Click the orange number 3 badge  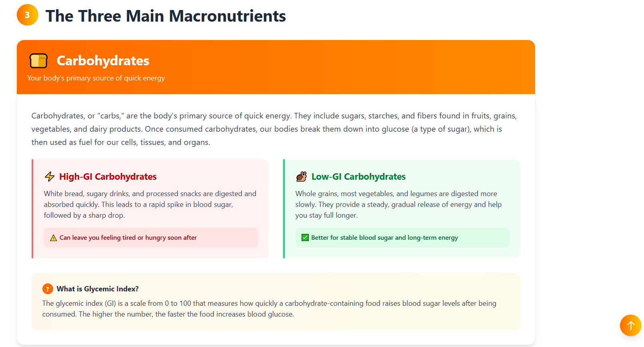(27, 15)
